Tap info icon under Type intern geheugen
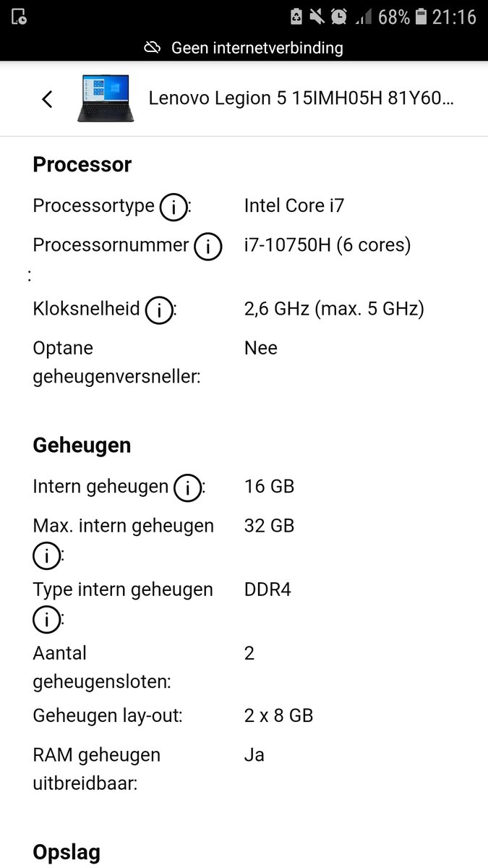Screen dimensions: 488x868 click(x=46, y=620)
